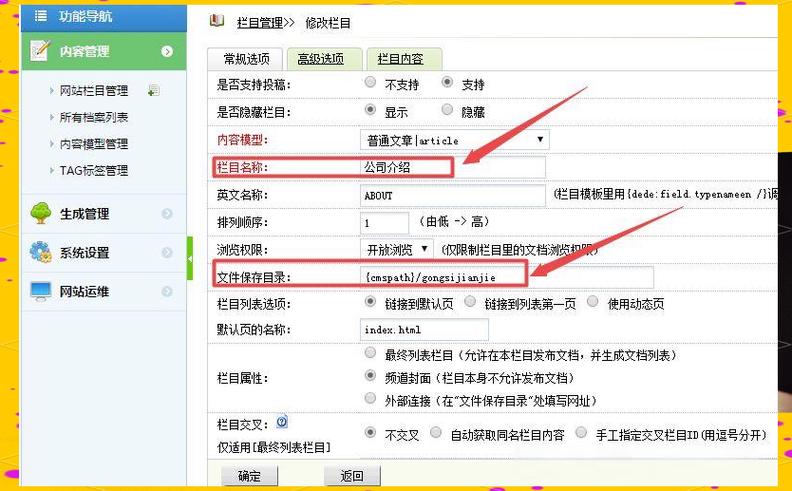Select 隐藏 for 是否隐藏栏目
This screenshot has height=491, width=792.
pyautogui.click(x=447, y=110)
